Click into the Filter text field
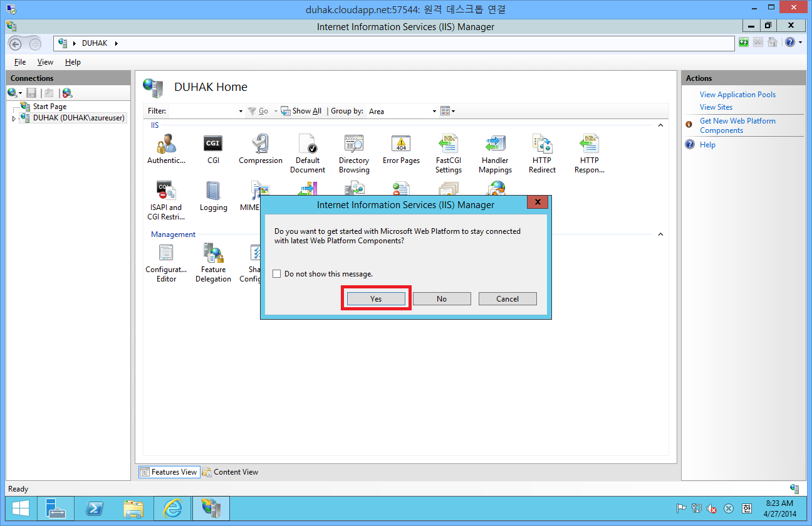812x526 pixels. pos(203,111)
